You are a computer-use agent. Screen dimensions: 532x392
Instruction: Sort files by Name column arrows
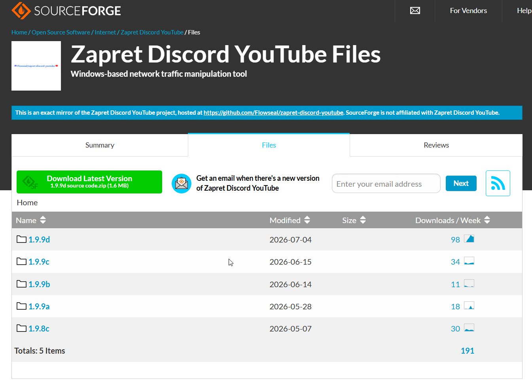tap(43, 220)
